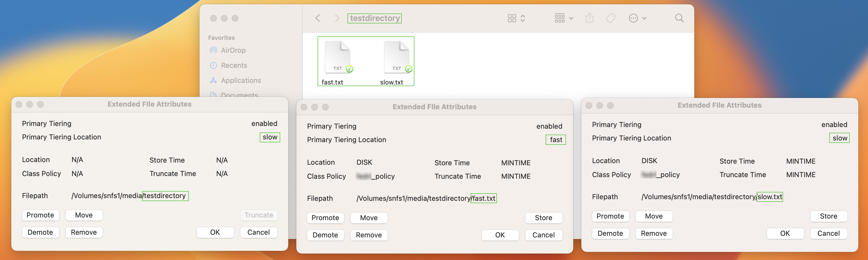Open the Finder group-by dropdown
Screen dimensions: 868x260
coord(563,18)
